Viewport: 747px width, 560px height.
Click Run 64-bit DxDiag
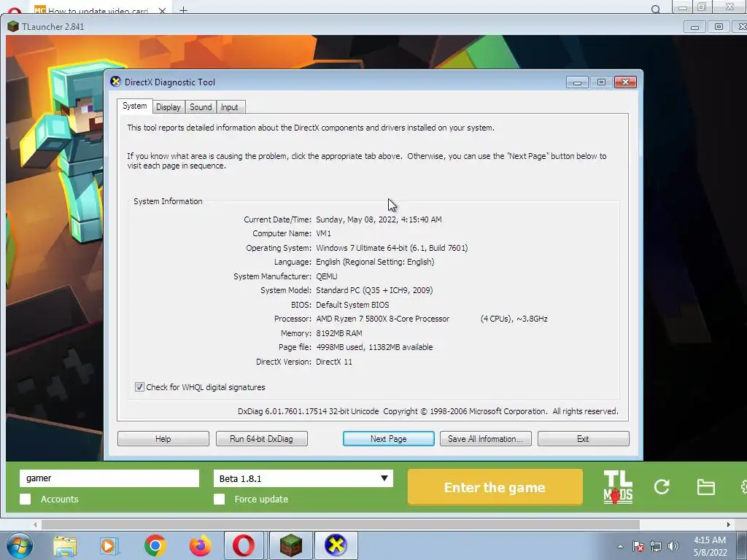point(262,438)
